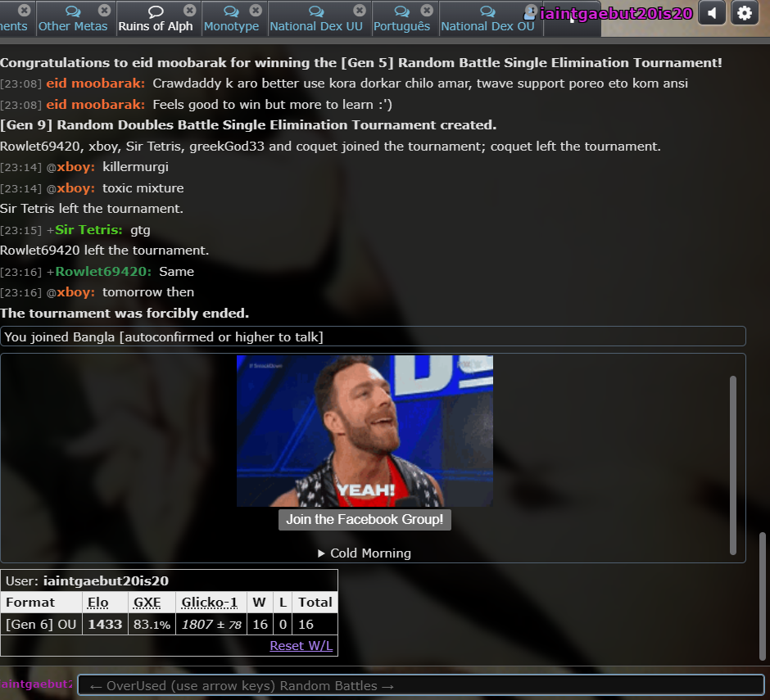Click the 83.1% GXE value
This screenshot has height=700, width=770.
click(152, 625)
